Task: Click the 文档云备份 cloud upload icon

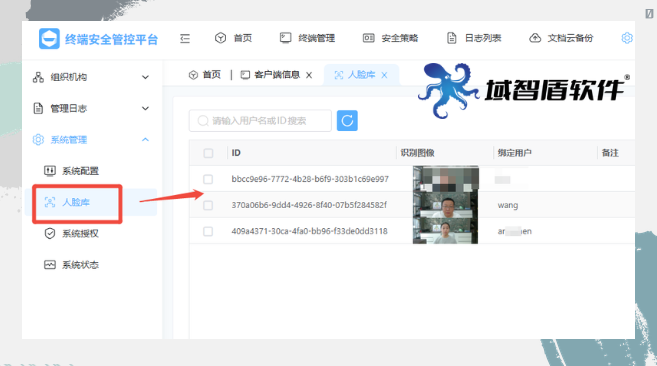Action: point(535,38)
